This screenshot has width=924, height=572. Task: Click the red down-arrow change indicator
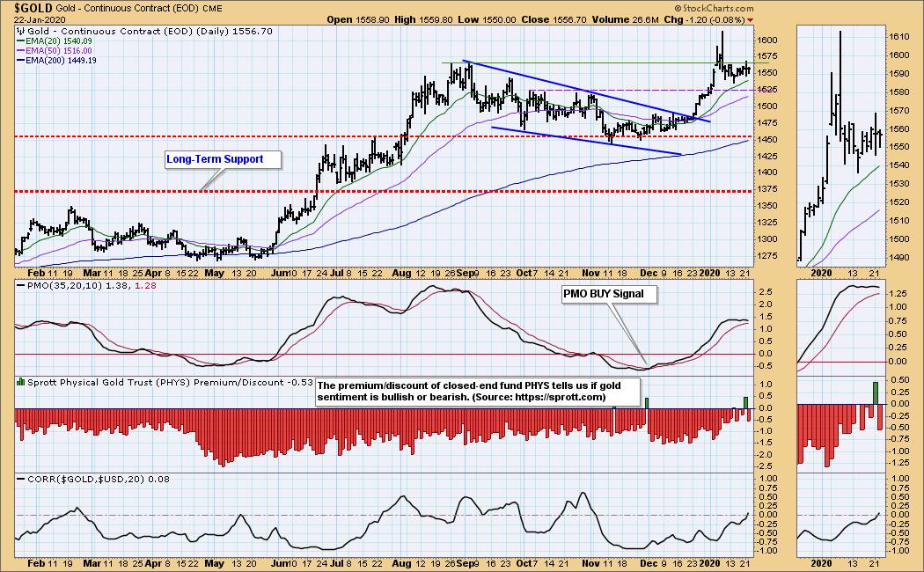[x=750, y=20]
